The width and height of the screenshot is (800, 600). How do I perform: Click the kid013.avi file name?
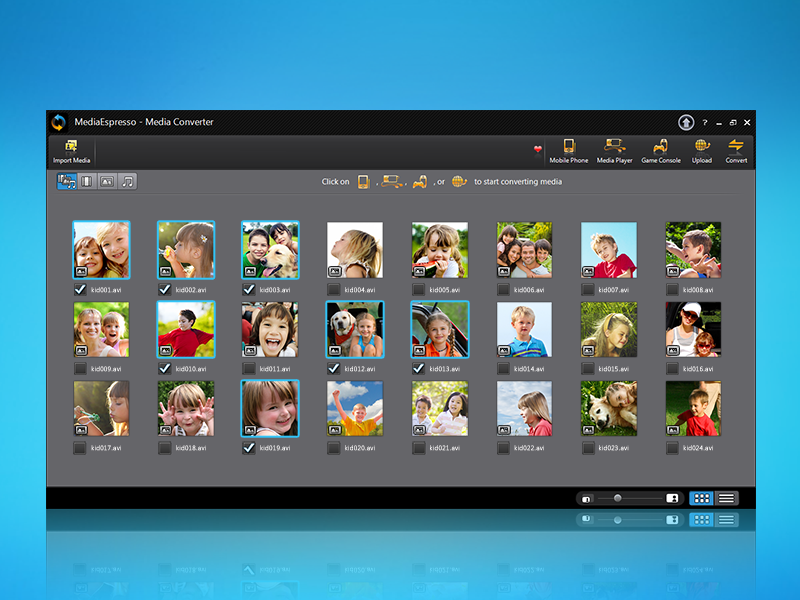(x=444, y=369)
